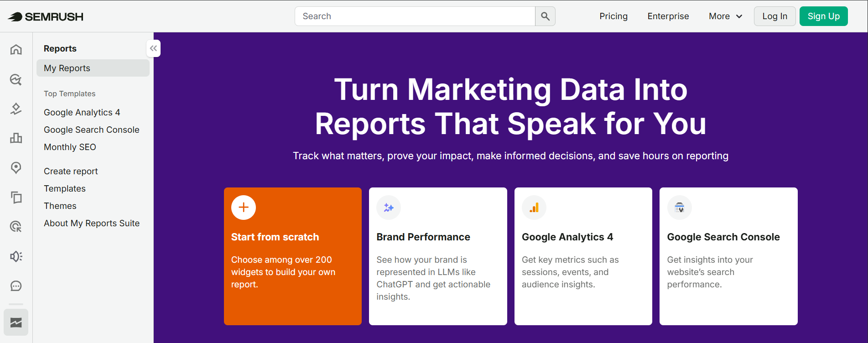Click Create report in sidebar
The image size is (868, 343).
[71, 171]
